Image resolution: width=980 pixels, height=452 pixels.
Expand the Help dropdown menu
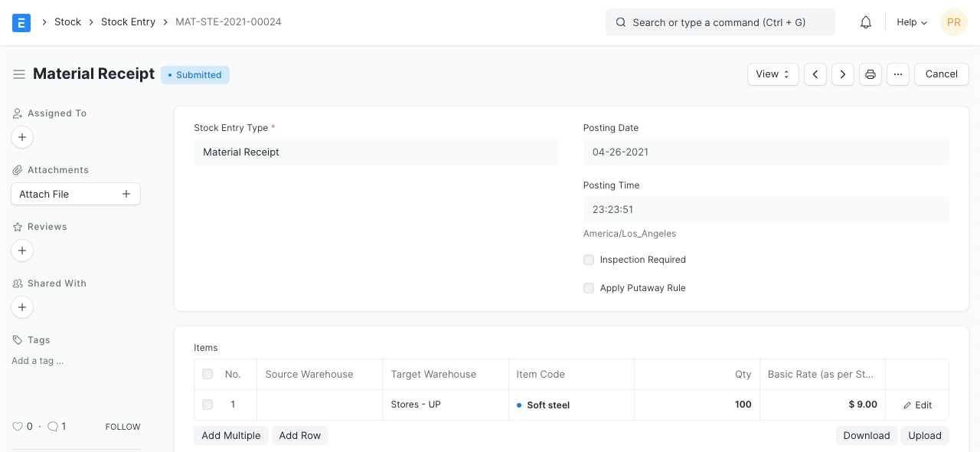pyautogui.click(x=911, y=22)
